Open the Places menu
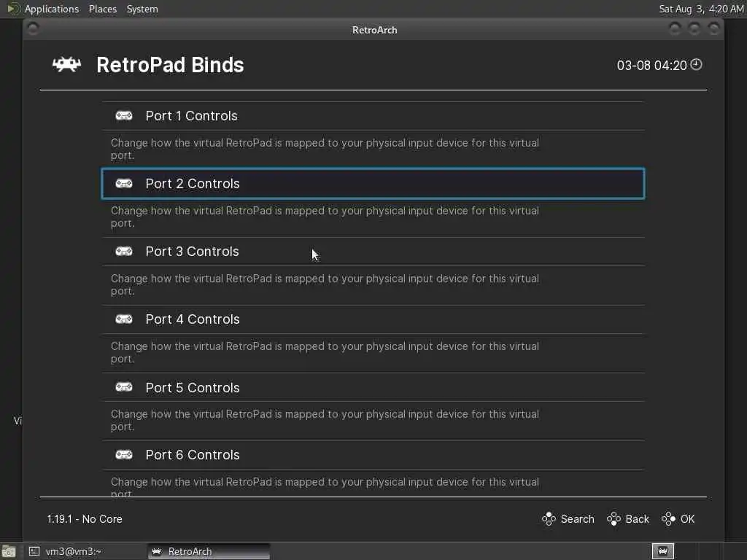 coord(102,9)
